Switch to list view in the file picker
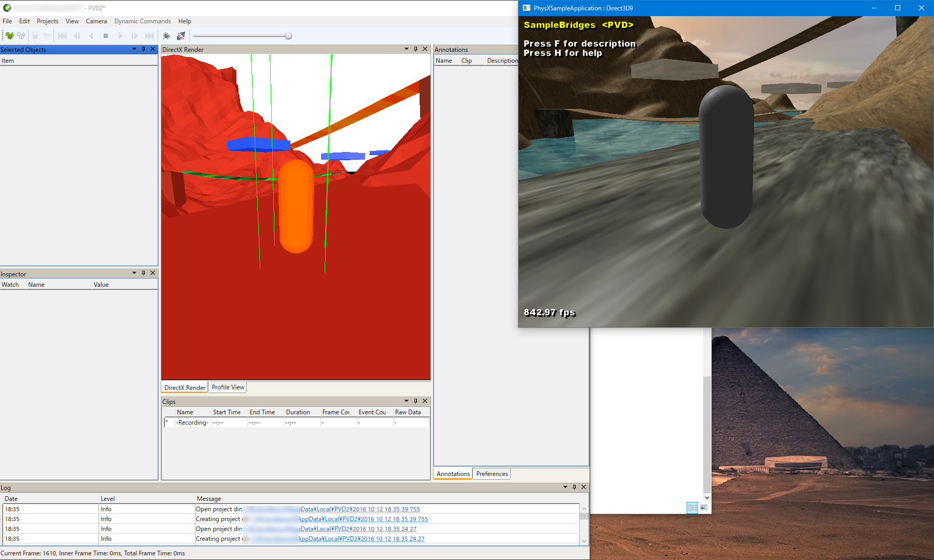This screenshot has width=934, height=560. pyautogui.click(x=692, y=508)
